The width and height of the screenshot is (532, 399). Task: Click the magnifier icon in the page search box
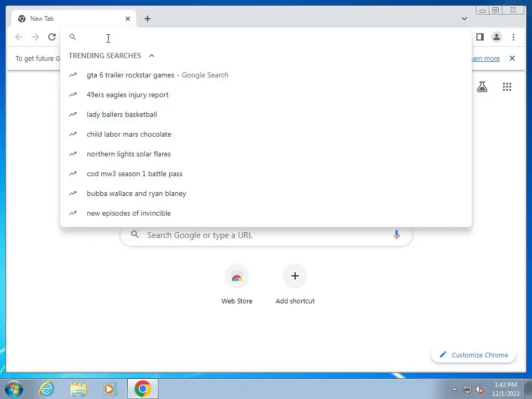click(x=135, y=234)
